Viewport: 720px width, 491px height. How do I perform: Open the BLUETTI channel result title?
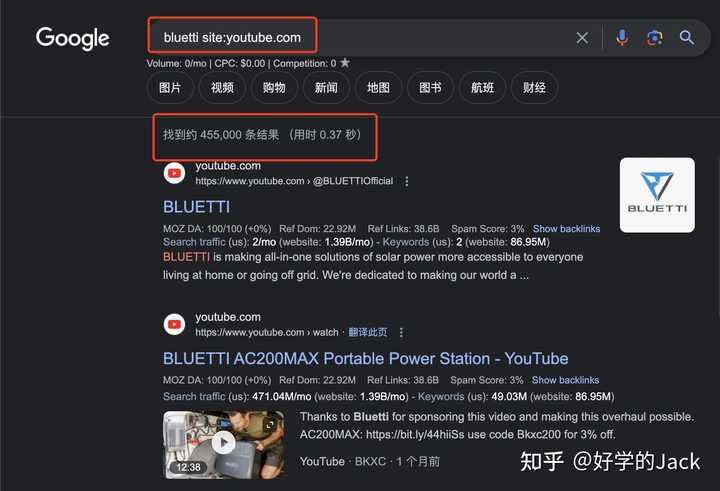197,207
